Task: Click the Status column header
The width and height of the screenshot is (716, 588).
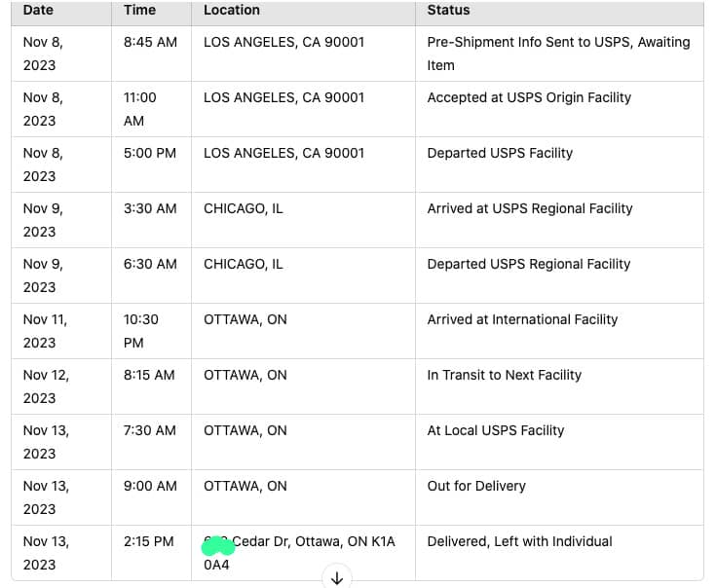Action: coord(448,10)
